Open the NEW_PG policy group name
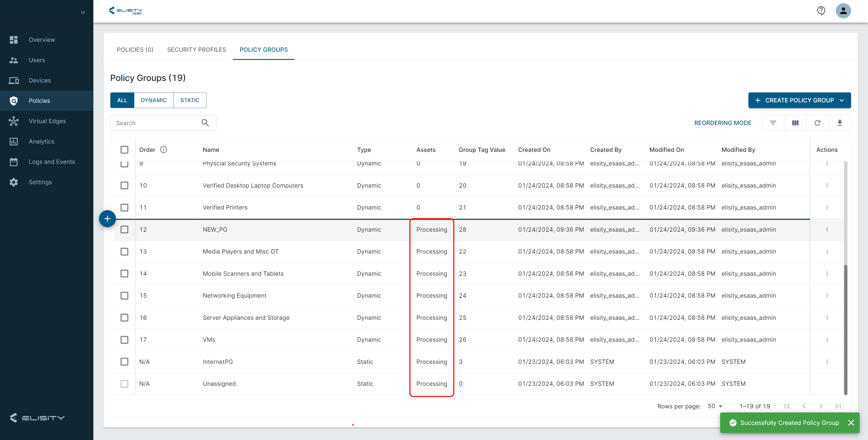Viewport: 868px width, 440px height. [215, 229]
